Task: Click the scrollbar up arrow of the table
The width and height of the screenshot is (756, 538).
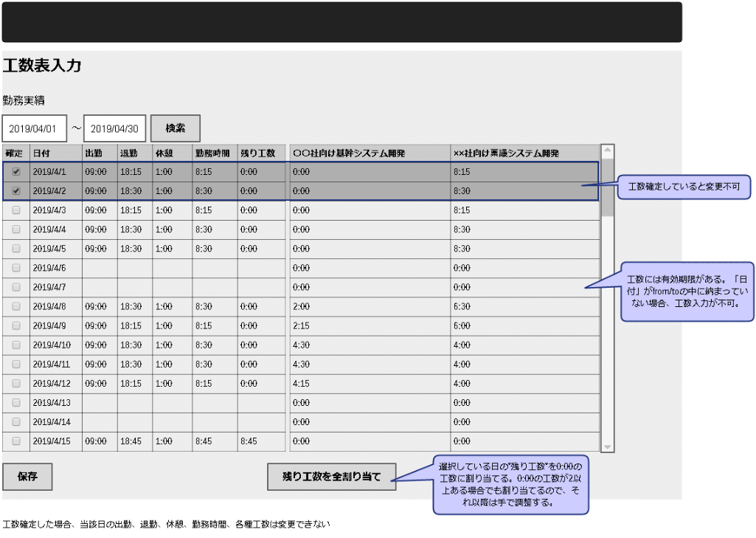Action: pos(608,150)
